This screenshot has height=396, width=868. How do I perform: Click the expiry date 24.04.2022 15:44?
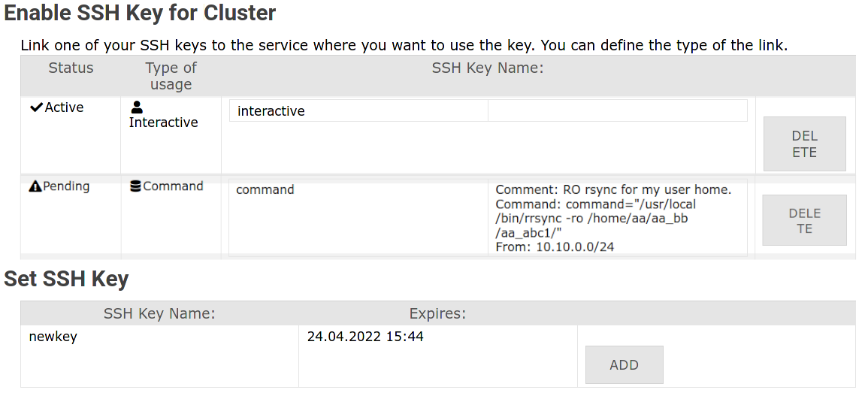click(365, 336)
